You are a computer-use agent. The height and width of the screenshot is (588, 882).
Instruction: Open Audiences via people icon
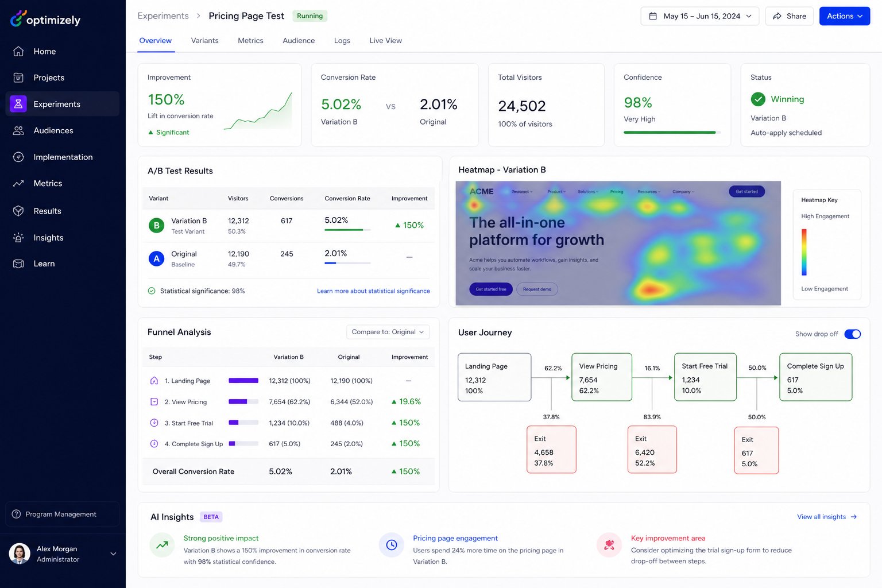(18, 130)
